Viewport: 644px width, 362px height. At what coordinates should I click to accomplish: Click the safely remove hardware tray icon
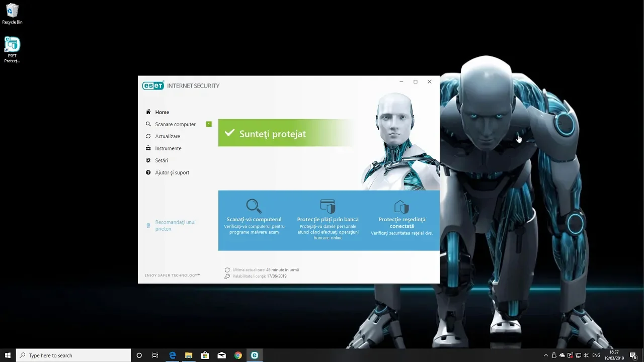(x=554, y=355)
